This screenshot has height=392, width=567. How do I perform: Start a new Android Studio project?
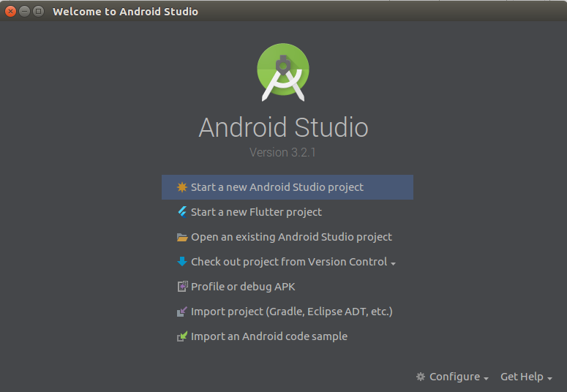(x=288, y=187)
